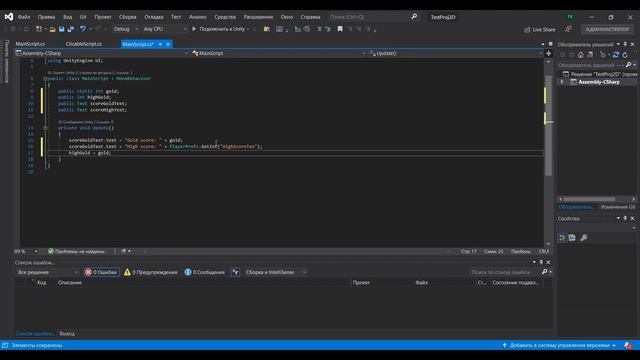Click the АДМИНИСТРАТОР button
Viewport: 640px width, 360px height.
click(607, 29)
